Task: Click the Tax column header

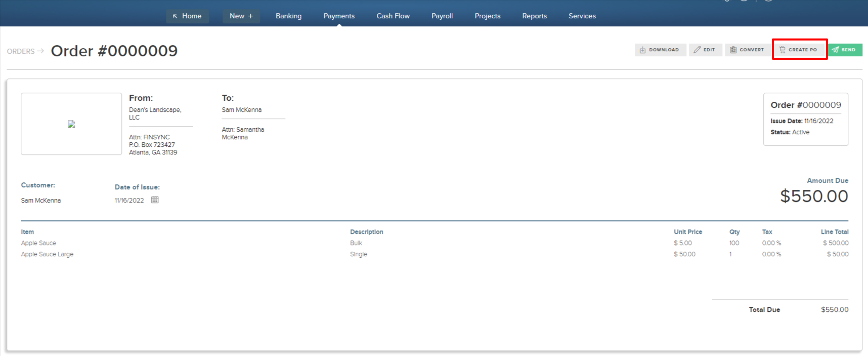Action: point(767,232)
